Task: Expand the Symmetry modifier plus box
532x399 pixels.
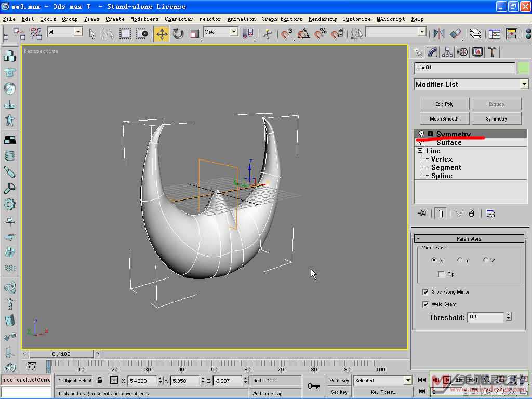Action: [x=430, y=134]
